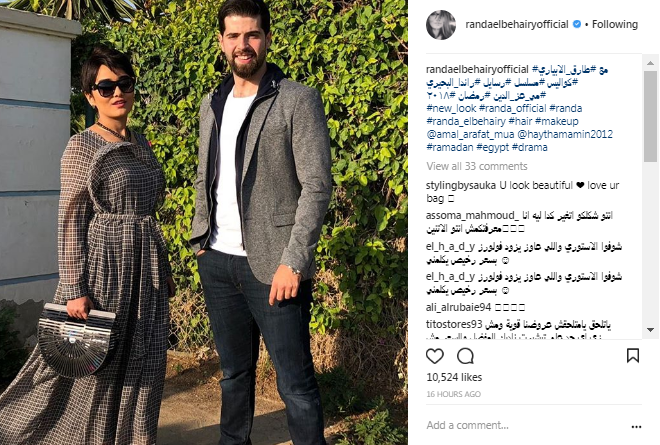Viewport: 660px width, 445px height.
Task: Click the comments scrollbar thumb
Action: (650, 116)
